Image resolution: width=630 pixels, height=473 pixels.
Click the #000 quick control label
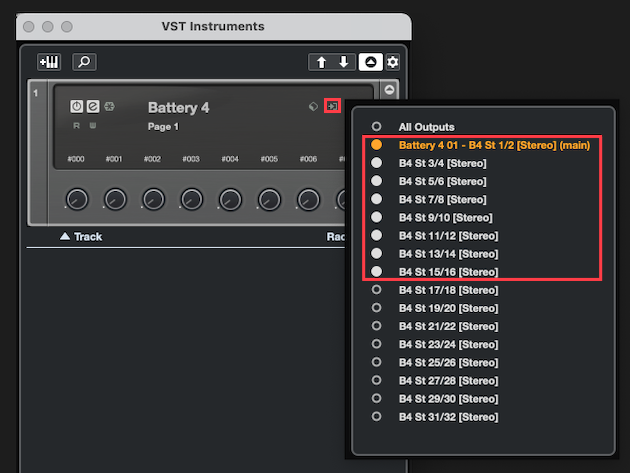coord(76,159)
